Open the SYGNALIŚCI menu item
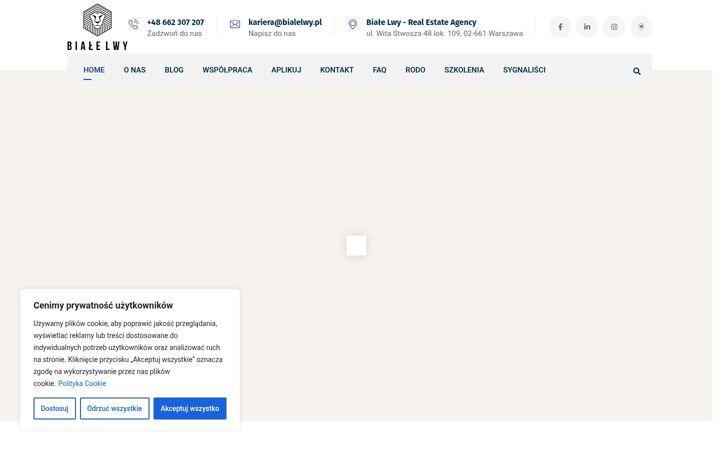720x450 pixels. click(524, 70)
